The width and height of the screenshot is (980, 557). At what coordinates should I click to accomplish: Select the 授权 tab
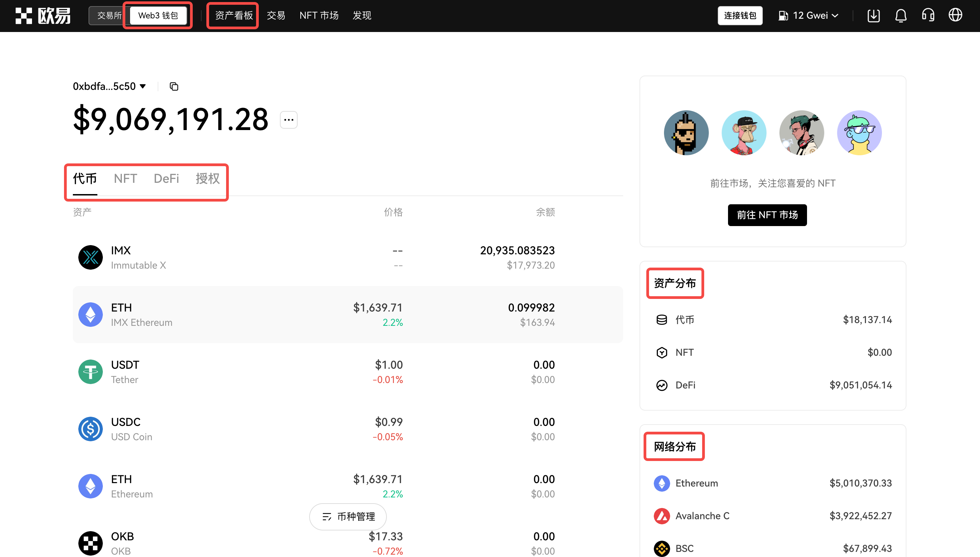coord(208,179)
